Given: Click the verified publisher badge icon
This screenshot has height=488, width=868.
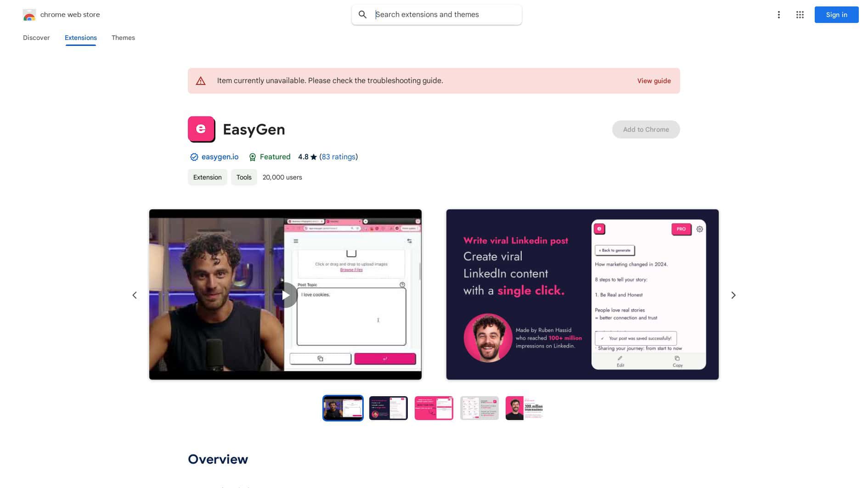Looking at the screenshot, I should click(194, 157).
